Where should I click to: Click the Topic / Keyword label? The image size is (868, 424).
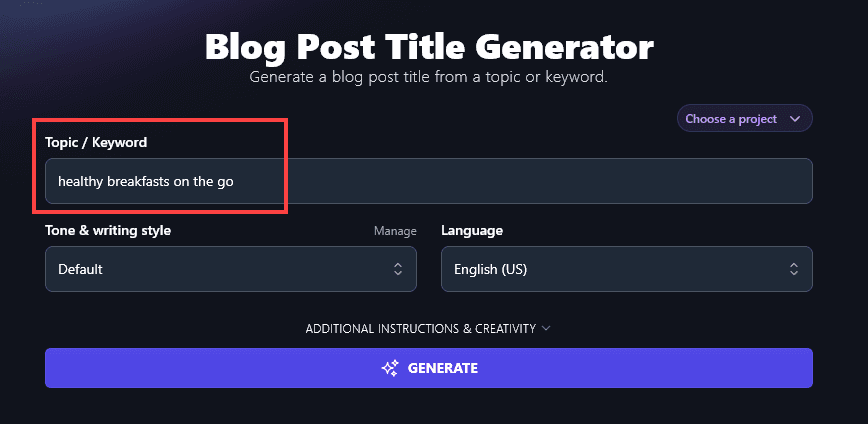pos(96,143)
